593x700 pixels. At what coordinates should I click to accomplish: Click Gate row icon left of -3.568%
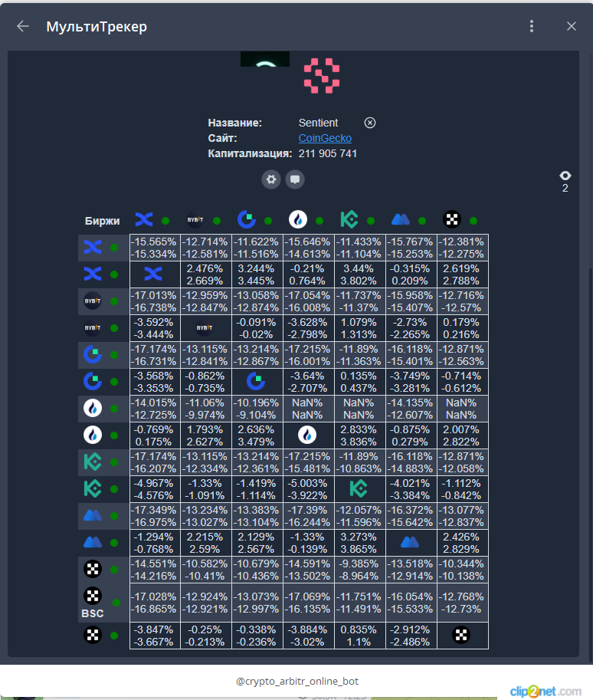click(x=93, y=381)
